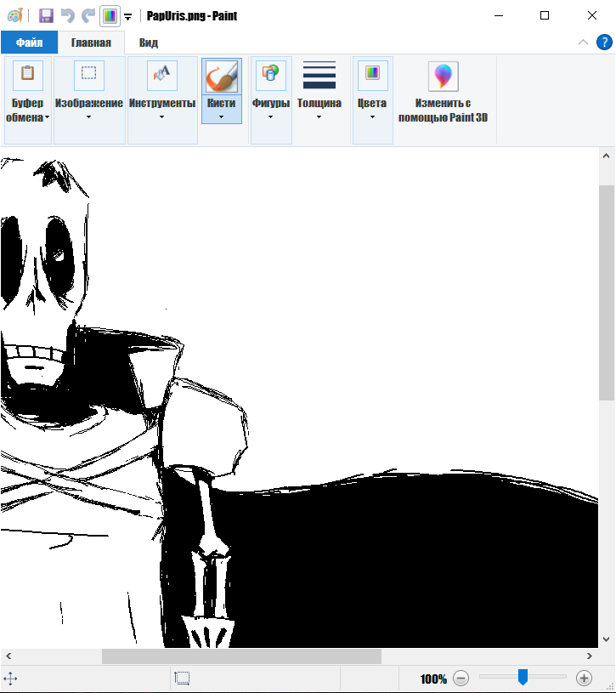Click the Буфер обмена clipboard icon
Screen dimensions: 616x693
point(28,75)
